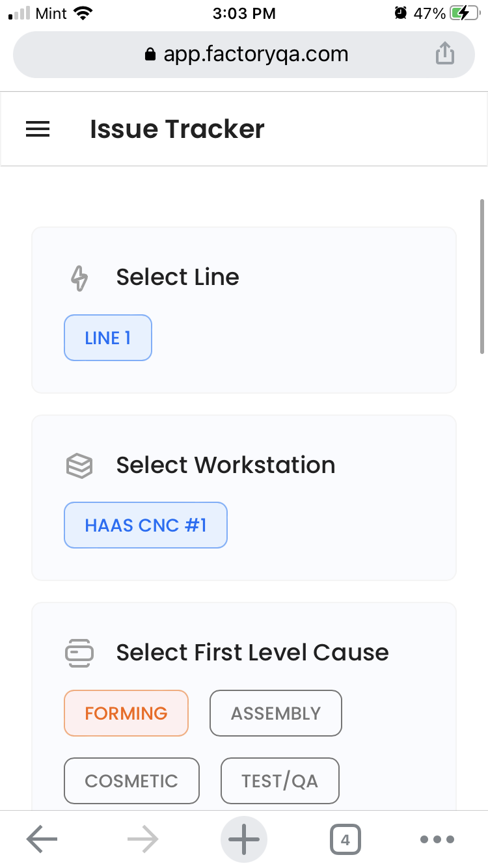The height and width of the screenshot is (868, 488).
Task: Open the hamburger navigation menu
Action: pos(38,129)
